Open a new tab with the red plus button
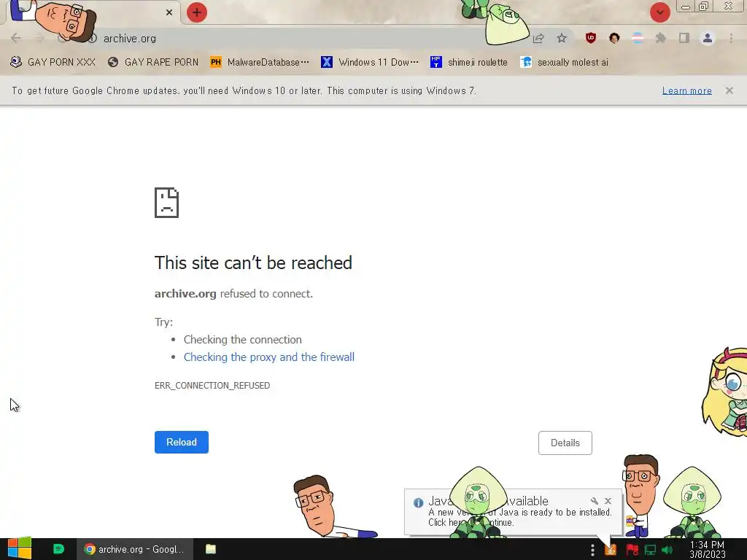 point(197,12)
